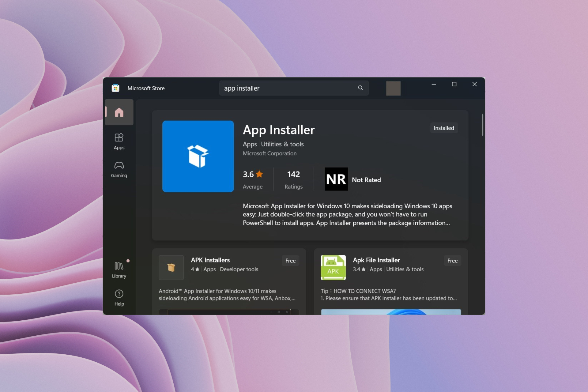The image size is (588, 392).
Task: Expand the App Installer description ellipsis
Action: pyautogui.click(x=448, y=223)
